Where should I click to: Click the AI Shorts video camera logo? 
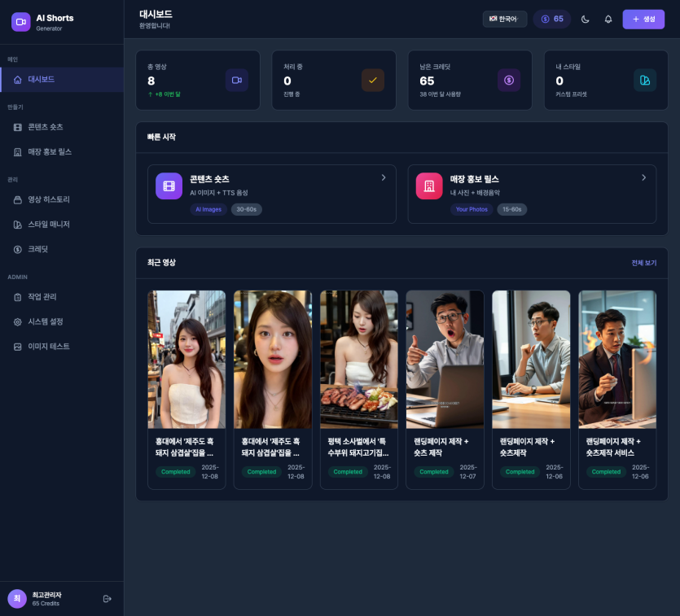click(x=20, y=22)
